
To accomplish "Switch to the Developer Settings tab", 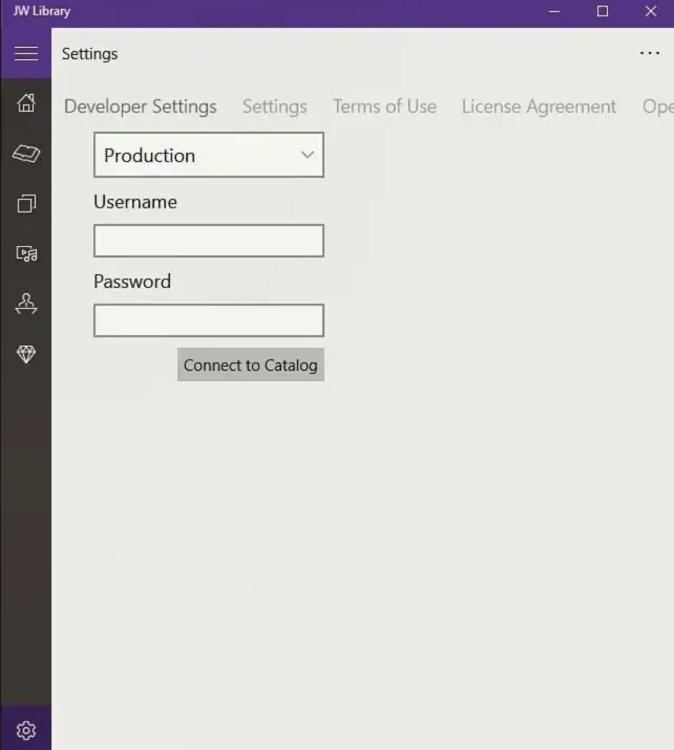I will coord(140,107).
